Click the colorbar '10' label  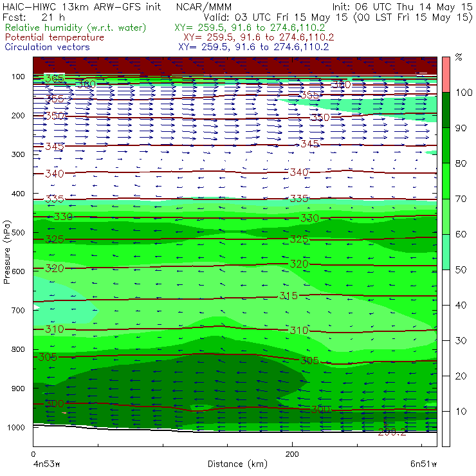pyautogui.click(x=461, y=411)
